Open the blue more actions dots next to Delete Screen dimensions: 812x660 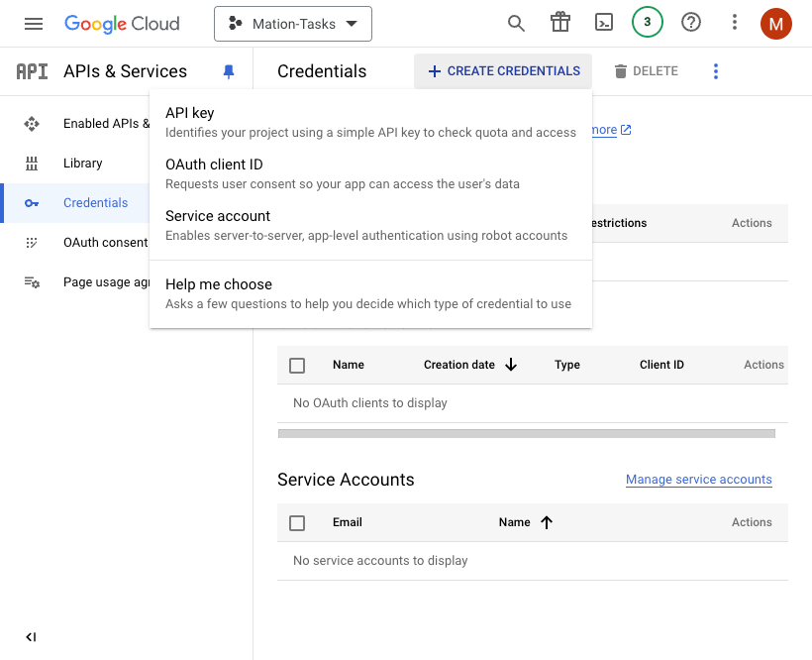(716, 71)
